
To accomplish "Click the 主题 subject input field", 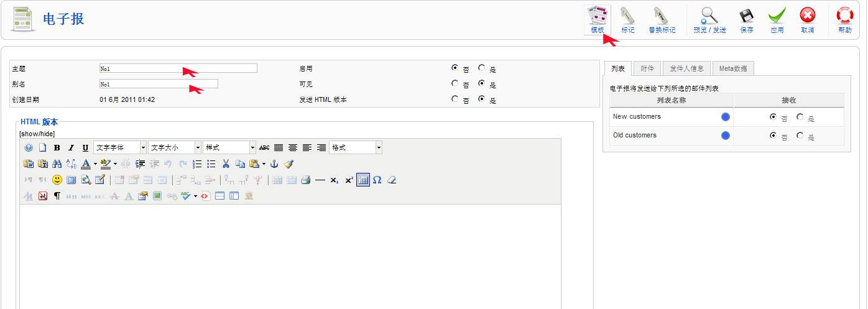I will pyautogui.click(x=178, y=68).
